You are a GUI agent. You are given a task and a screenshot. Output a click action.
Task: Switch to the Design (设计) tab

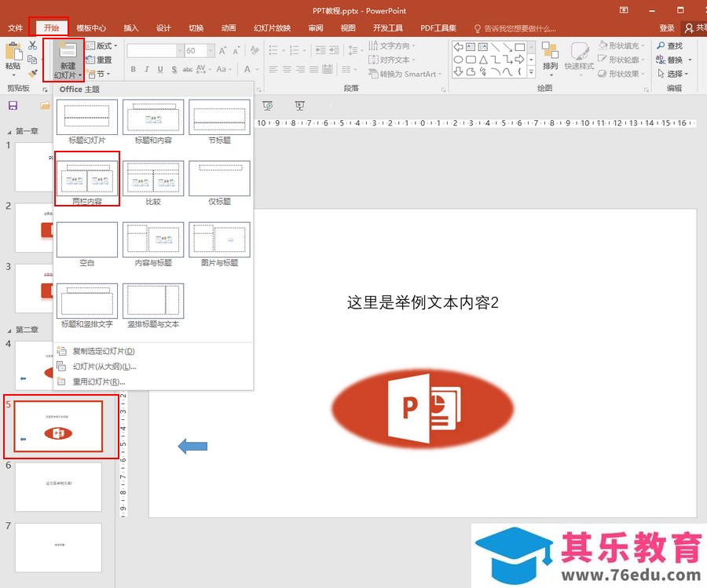tap(163, 28)
